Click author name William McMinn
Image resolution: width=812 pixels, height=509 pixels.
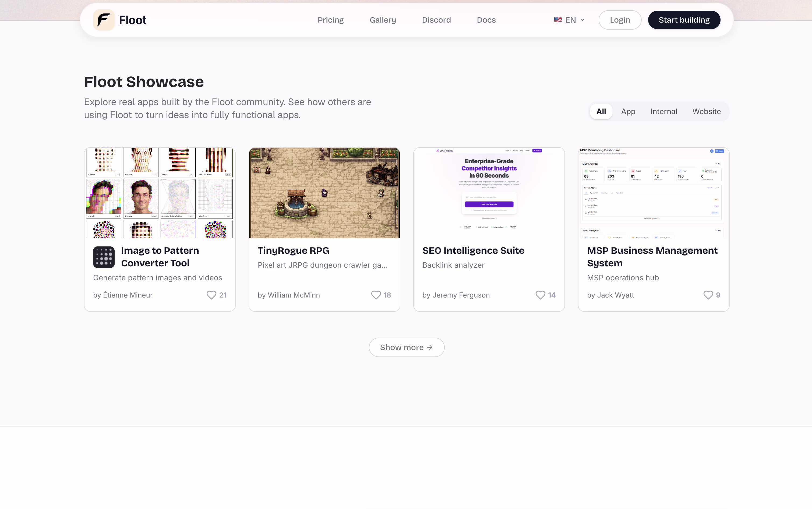[x=294, y=295]
